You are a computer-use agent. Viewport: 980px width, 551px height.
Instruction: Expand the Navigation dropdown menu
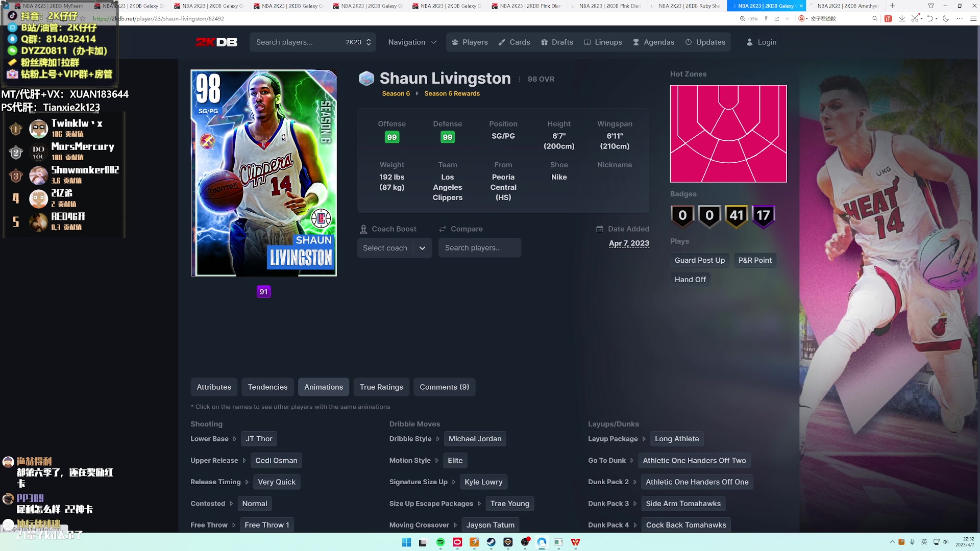click(412, 42)
